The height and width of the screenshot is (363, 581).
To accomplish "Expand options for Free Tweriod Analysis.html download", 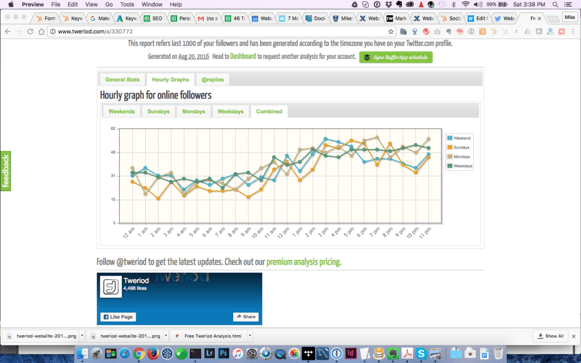I will [250, 336].
